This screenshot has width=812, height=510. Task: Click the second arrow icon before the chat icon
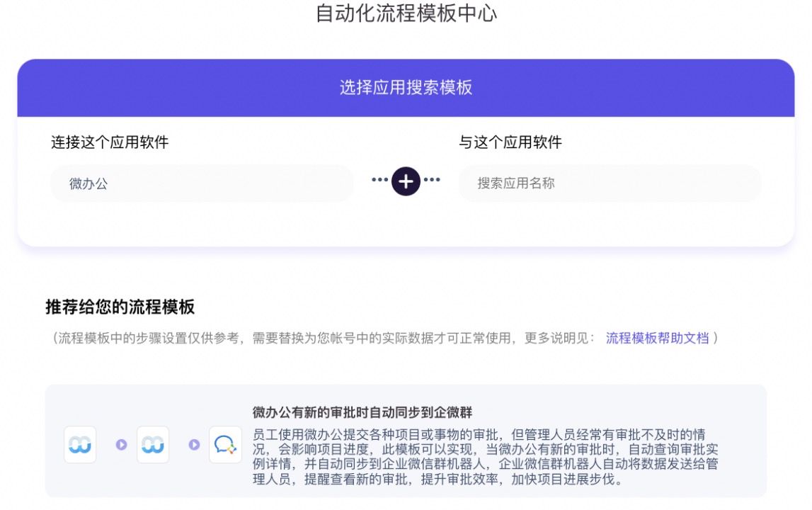pyautogui.click(x=194, y=445)
